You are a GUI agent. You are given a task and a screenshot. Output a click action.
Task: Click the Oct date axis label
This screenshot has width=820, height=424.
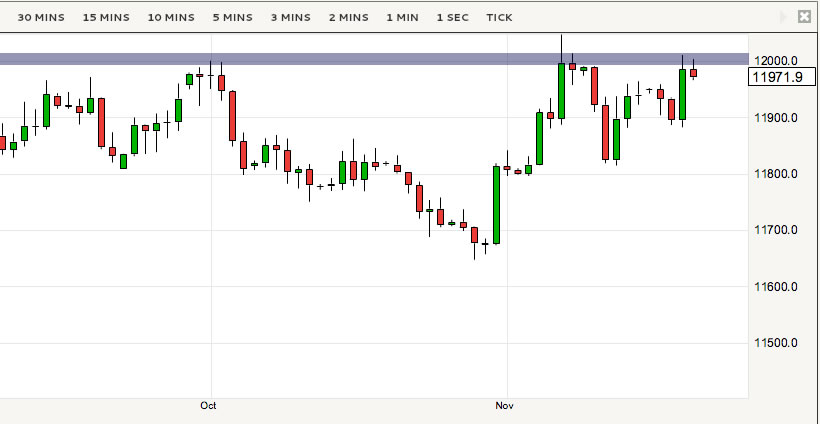[208, 406]
